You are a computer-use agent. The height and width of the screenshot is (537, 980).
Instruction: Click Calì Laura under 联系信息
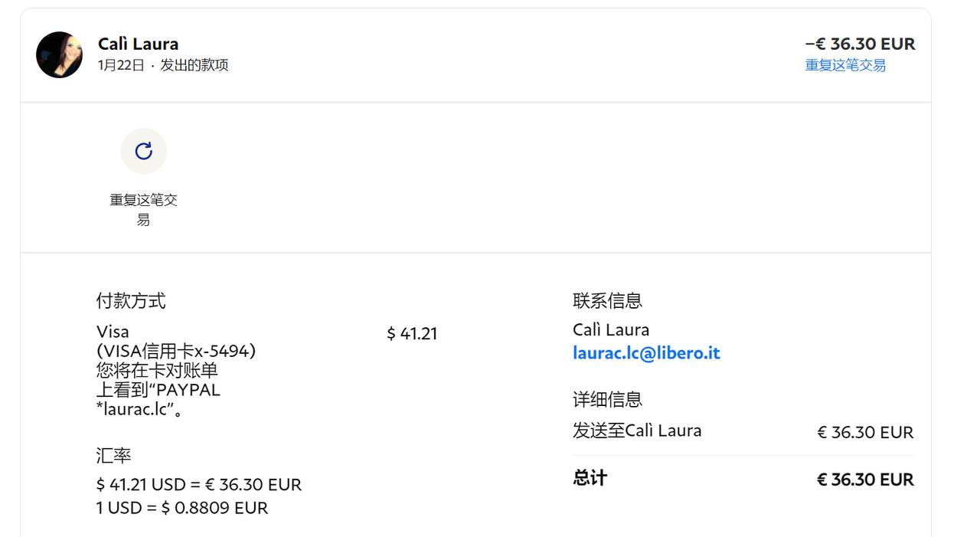[x=610, y=330]
